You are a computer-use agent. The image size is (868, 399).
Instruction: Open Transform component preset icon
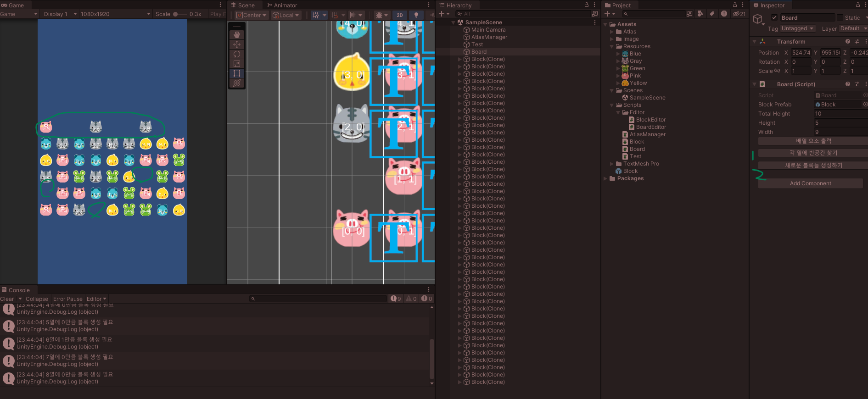pos(857,41)
